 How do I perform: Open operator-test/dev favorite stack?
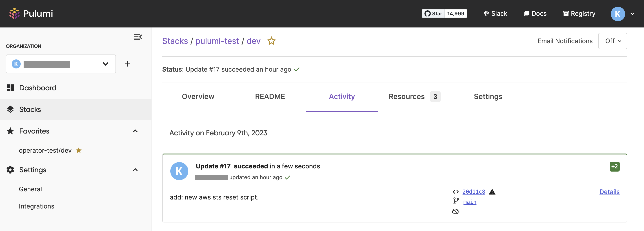tap(45, 150)
